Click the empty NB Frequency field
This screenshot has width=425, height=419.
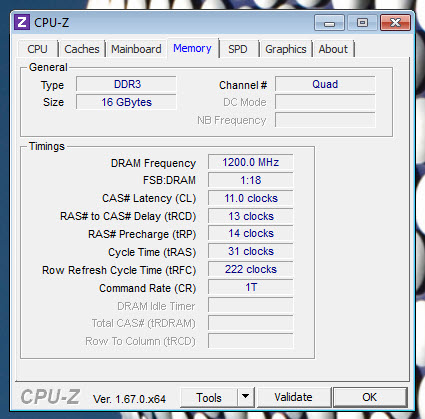325,120
